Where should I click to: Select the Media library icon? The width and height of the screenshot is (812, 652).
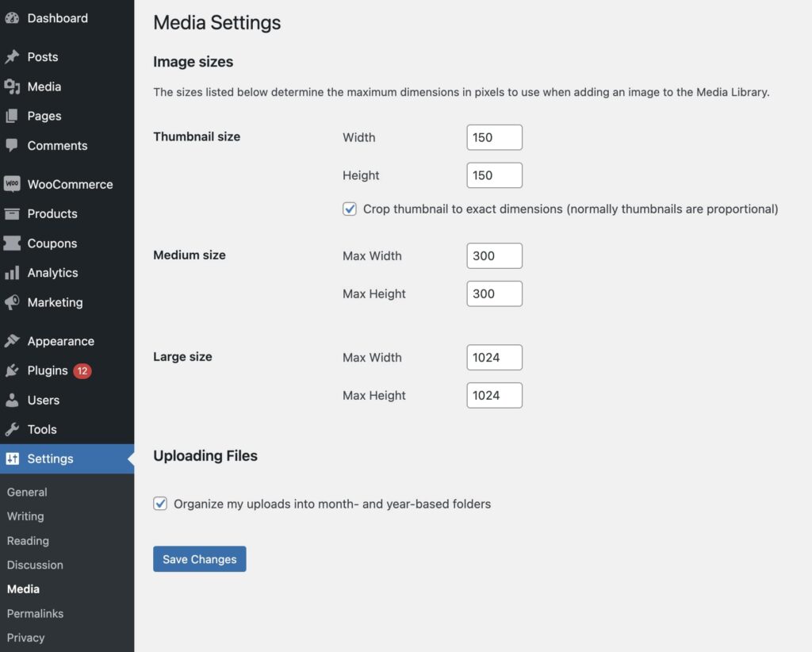pos(13,86)
